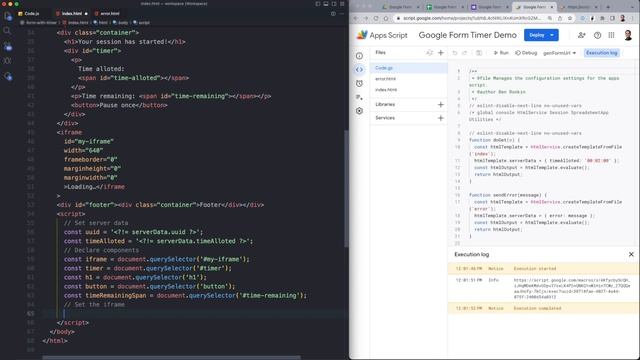Add a library with the Libraries plus
The image size is (640, 360).
pyautogui.click(x=440, y=104)
